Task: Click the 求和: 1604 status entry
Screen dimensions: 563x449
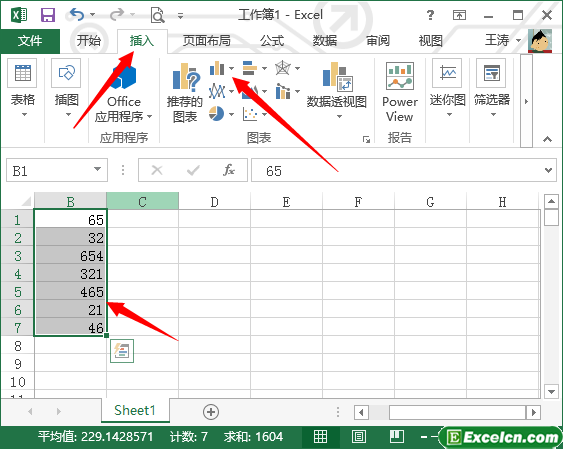Action: point(253,437)
